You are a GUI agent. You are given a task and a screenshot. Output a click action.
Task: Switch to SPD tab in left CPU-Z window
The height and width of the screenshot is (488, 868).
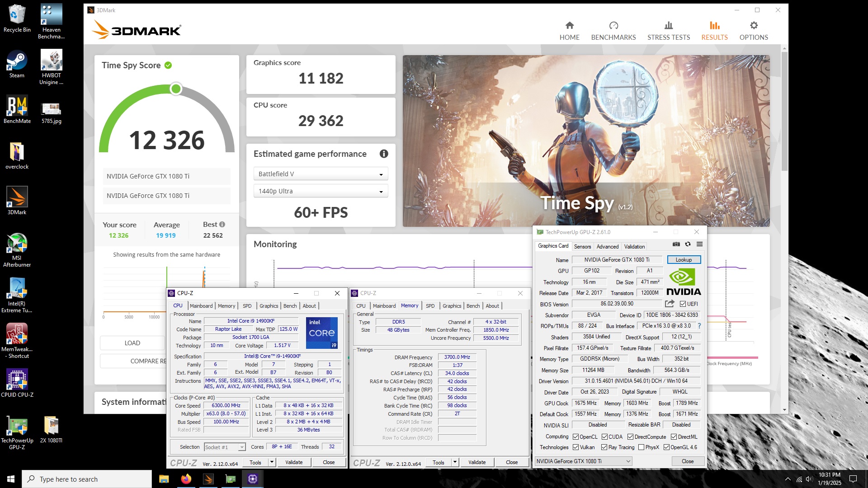[247, 306]
